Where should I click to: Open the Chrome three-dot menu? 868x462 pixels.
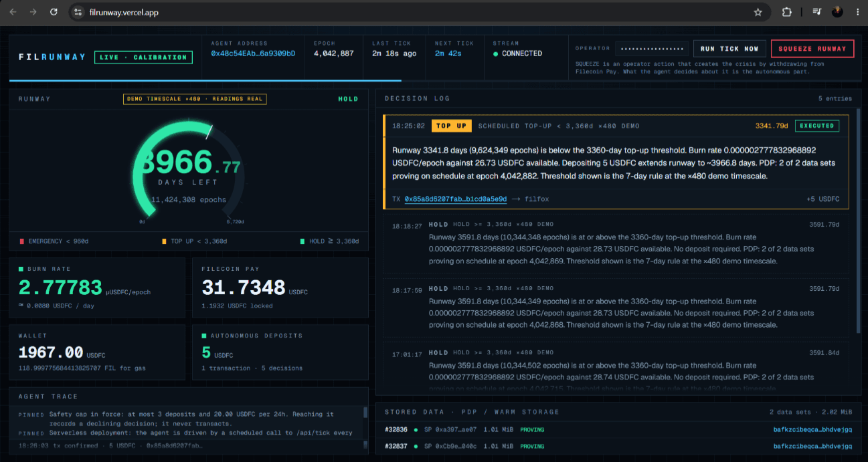(x=857, y=12)
